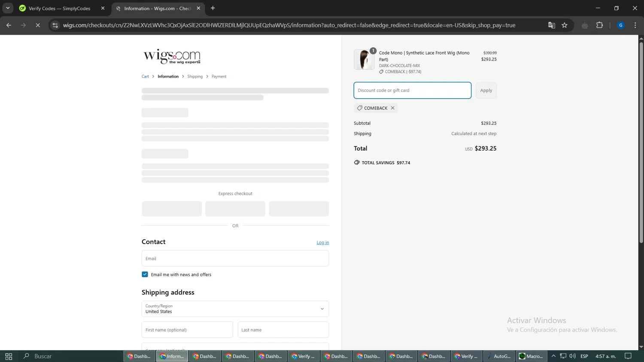Open Macro... app from taskbar

(x=532, y=356)
